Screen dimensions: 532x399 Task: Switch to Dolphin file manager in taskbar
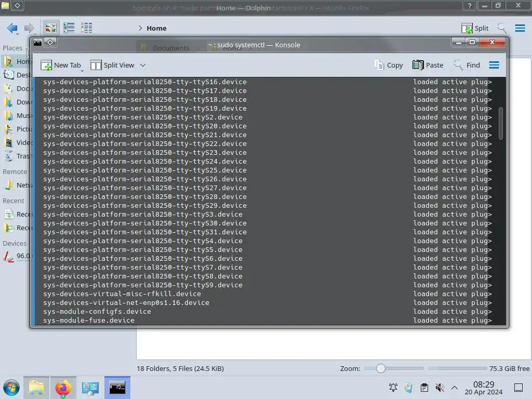coord(36,388)
